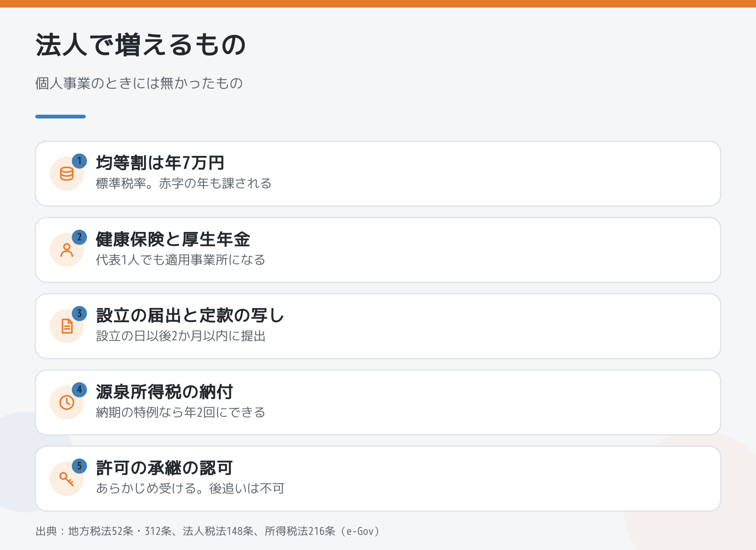Screen dimensions: 756x550
Task: Select the heading 源泉所得税の納付
Action: (164, 392)
